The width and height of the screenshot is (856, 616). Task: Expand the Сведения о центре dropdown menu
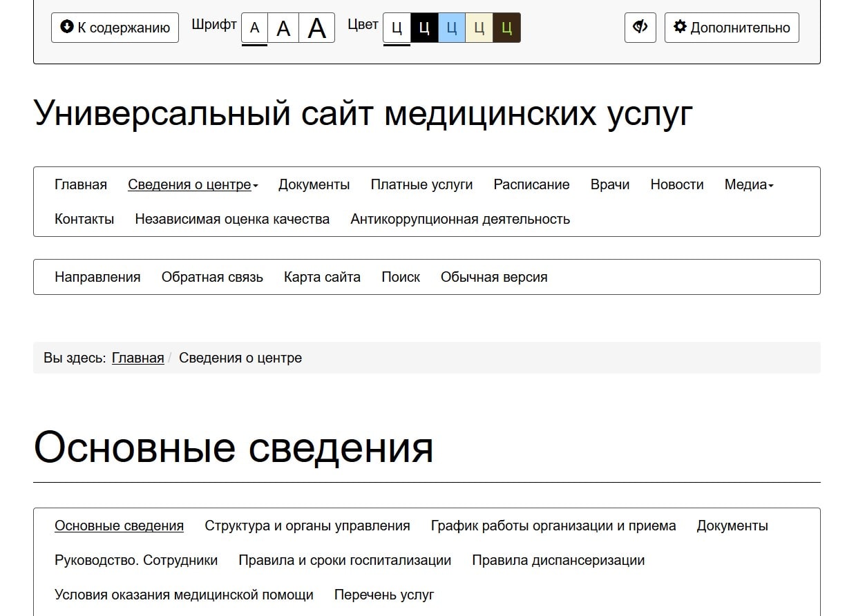click(193, 184)
